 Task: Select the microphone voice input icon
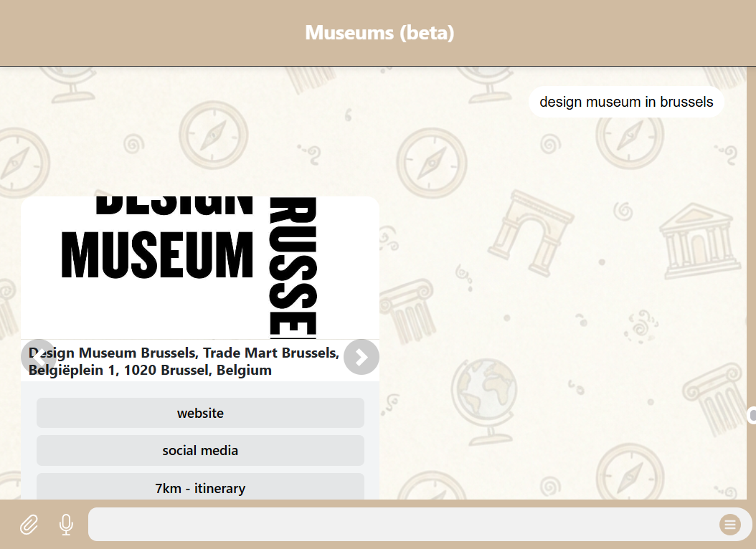[x=65, y=524]
